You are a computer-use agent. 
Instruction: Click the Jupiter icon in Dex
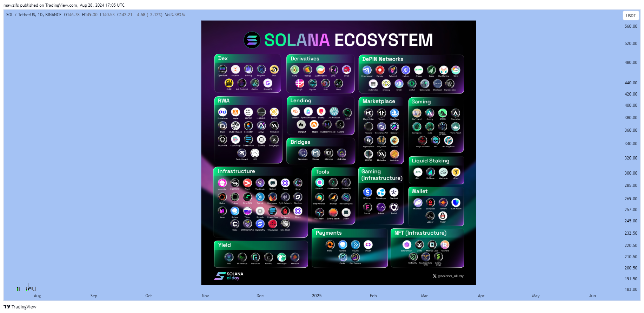[255, 83]
